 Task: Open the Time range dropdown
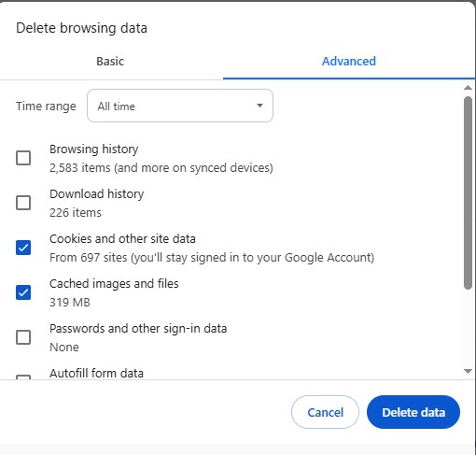click(180, 106)
